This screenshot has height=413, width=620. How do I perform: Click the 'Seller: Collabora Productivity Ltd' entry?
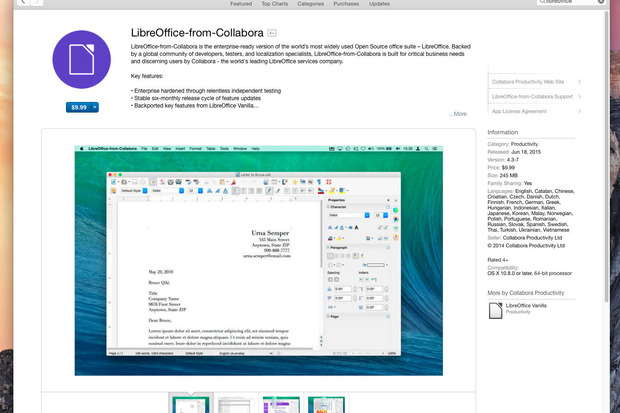[524, 238]
